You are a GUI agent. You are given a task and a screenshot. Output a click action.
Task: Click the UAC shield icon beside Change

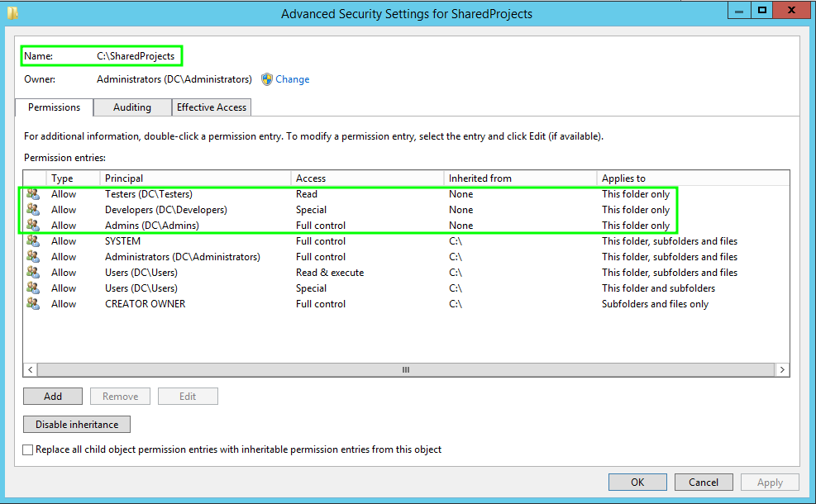tap(267, 79)
